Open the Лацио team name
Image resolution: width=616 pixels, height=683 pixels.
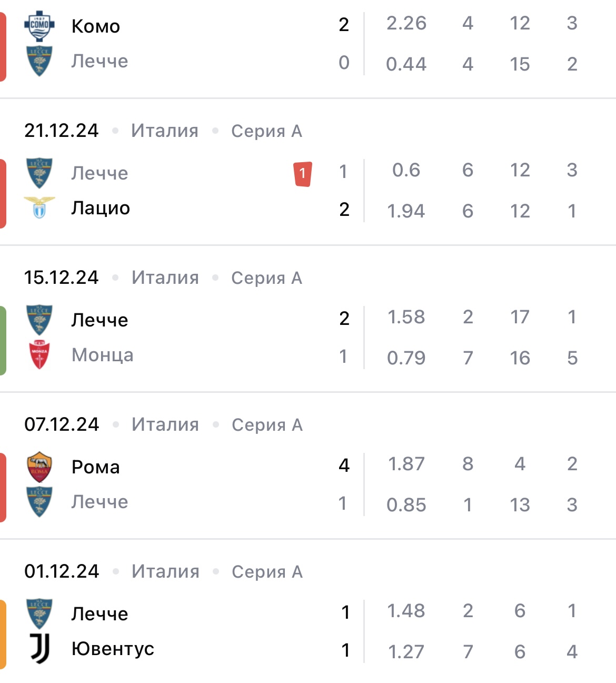101,208
